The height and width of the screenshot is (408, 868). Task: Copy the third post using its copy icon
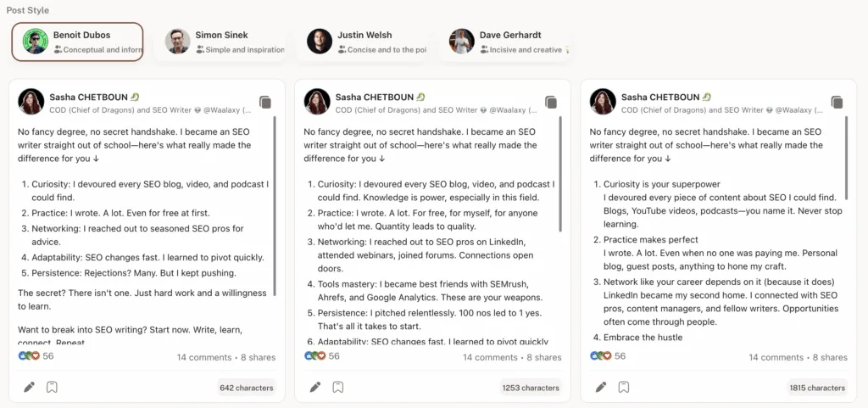(x=837, y=102)
